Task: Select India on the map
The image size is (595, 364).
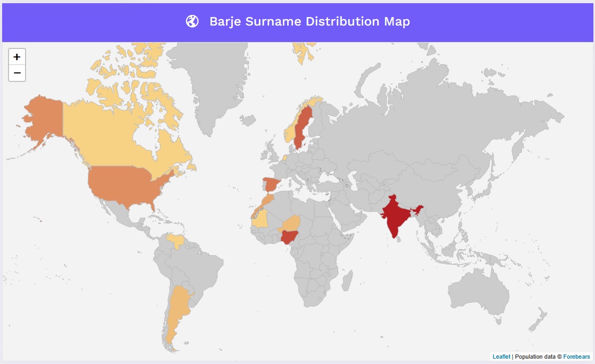Action: point(395,215)
